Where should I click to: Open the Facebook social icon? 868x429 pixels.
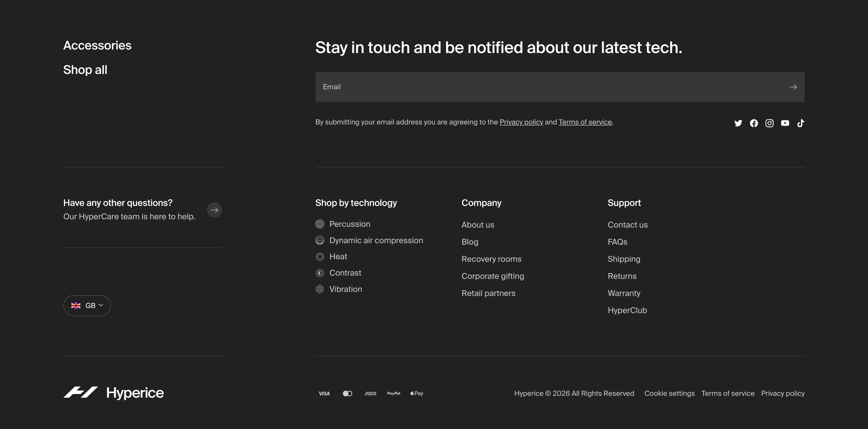pyautogui.click(x=754, y=123)
